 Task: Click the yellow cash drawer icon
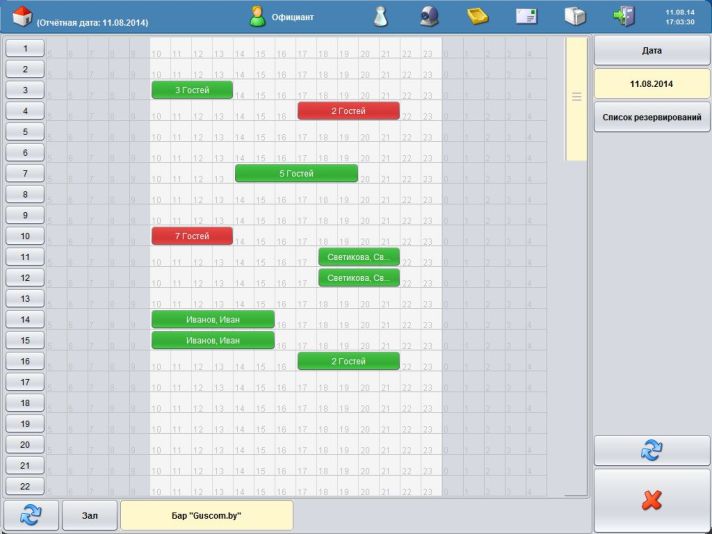pyautogui.click(x=477, y=16)
